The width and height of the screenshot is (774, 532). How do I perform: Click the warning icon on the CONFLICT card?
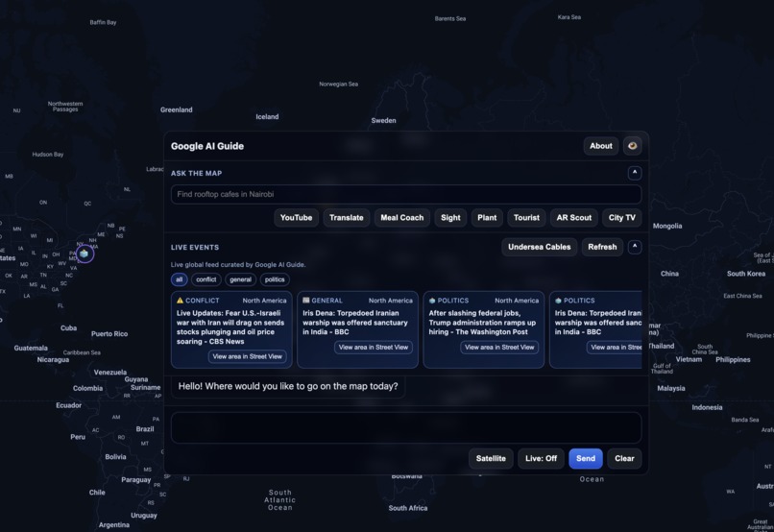click(180, 300)
